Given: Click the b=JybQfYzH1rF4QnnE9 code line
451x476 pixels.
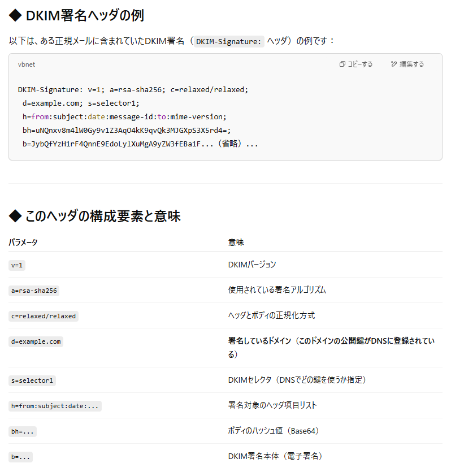Looking at the screenshot, I should (140, 144).
